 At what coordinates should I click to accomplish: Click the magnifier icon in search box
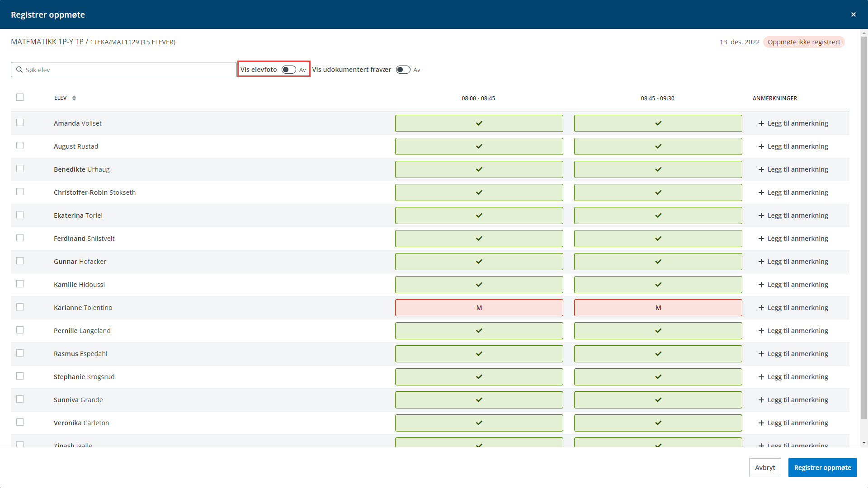(x=19, y=70)
